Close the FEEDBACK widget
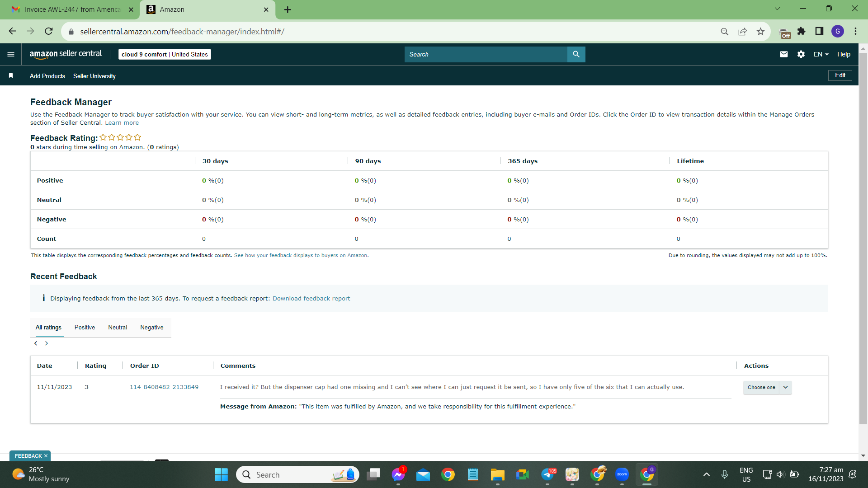The width and height of the screenshot is (868, 488). pyautogui.click(x=46, y=456)
